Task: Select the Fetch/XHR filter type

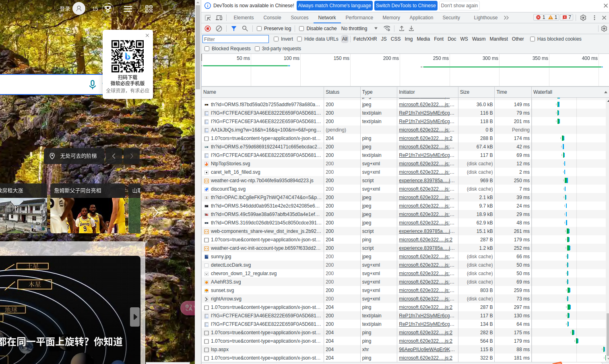Action: 365,39
